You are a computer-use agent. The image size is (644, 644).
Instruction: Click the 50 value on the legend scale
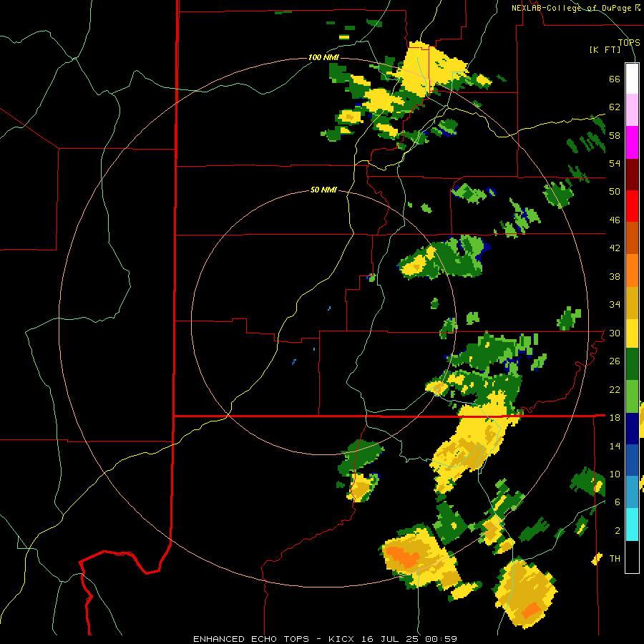615,191
